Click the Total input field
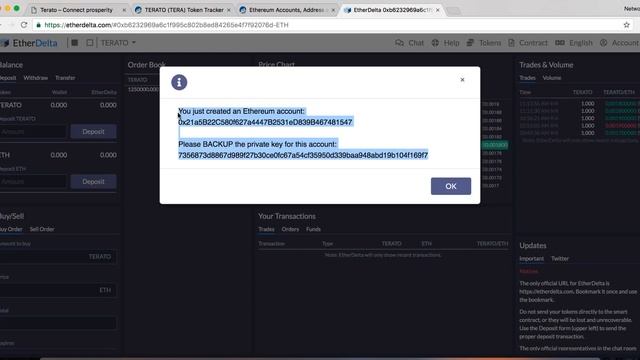Screen dimensions: 640x360 pos(58,323)
